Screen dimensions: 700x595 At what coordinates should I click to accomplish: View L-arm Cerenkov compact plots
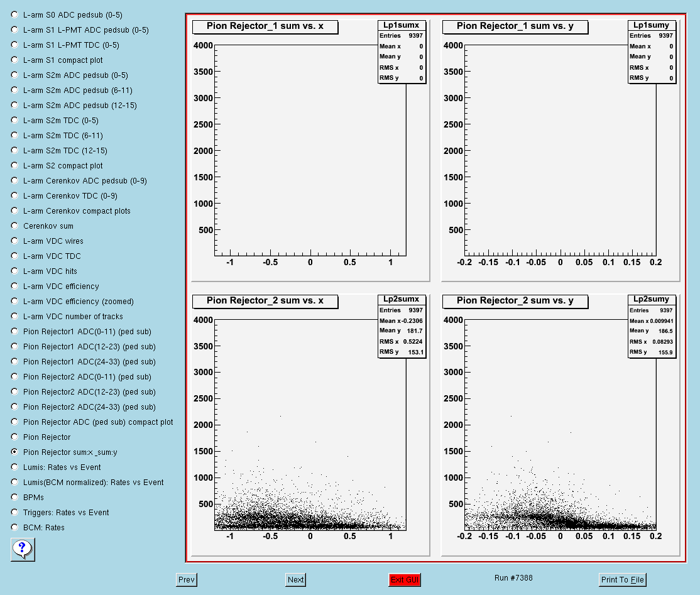tap(14, 210)
